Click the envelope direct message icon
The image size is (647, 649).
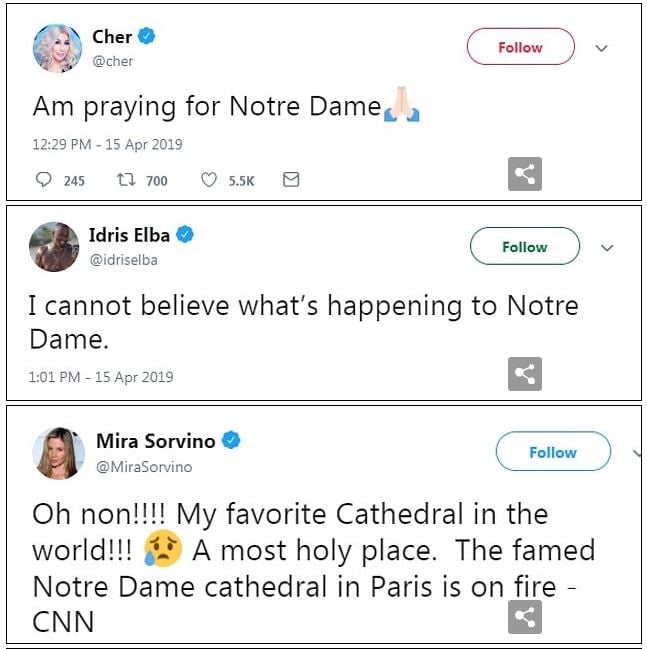tap(290, 180)
